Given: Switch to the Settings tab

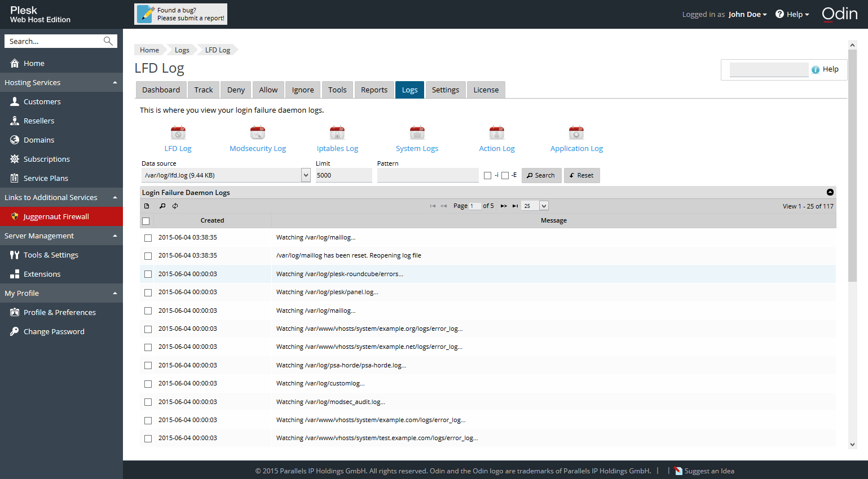Looking at the screenshot, I should click(x=446, y=90).
